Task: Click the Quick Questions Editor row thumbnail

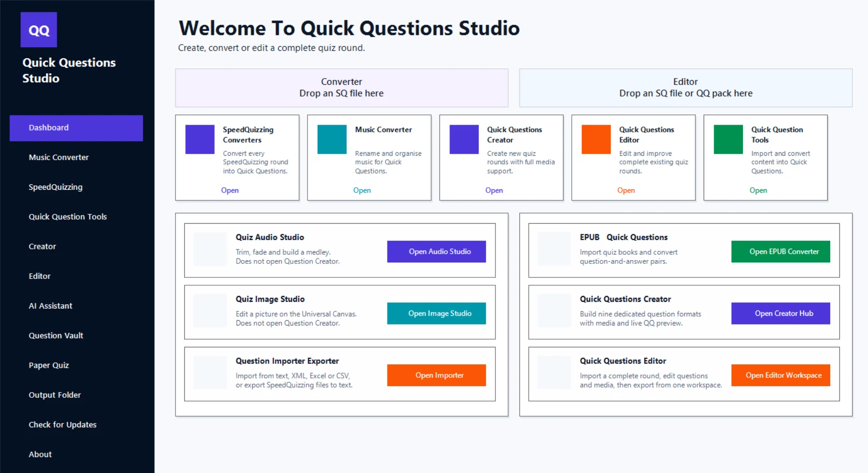Action: [554, 373]
